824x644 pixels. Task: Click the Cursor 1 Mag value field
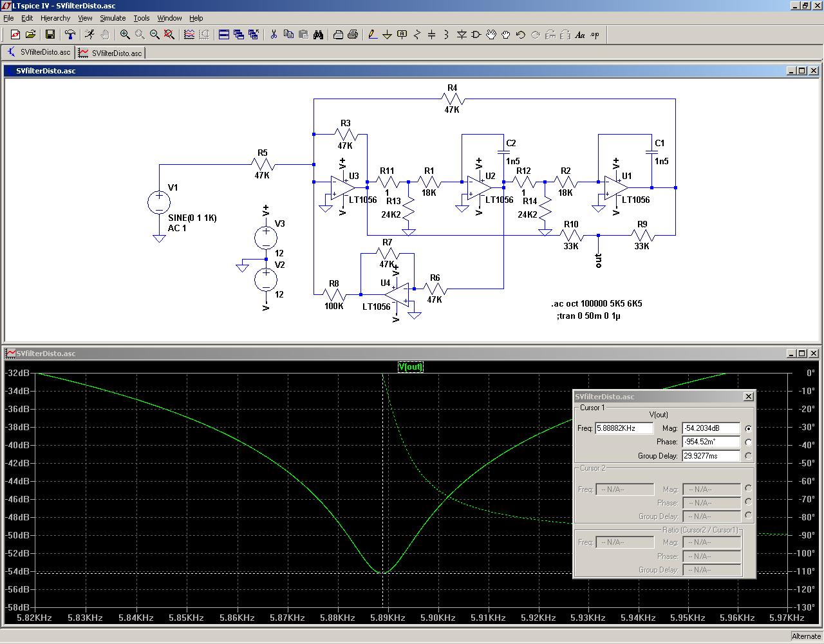(711, 428)
